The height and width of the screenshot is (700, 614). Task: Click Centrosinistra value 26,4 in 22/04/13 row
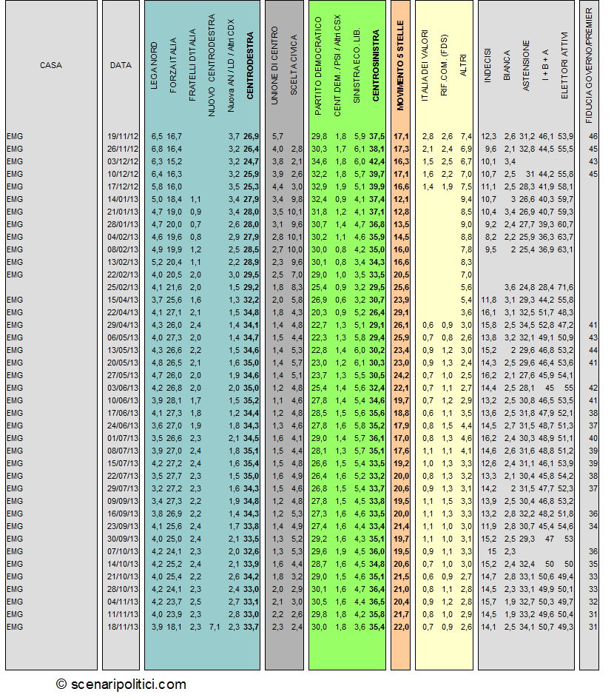(x=377, y=312)
